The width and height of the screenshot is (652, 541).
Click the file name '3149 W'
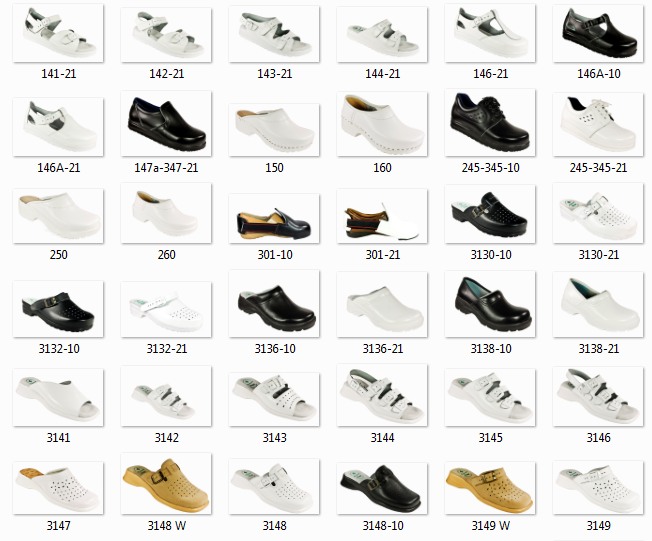(x=490, y=526)
